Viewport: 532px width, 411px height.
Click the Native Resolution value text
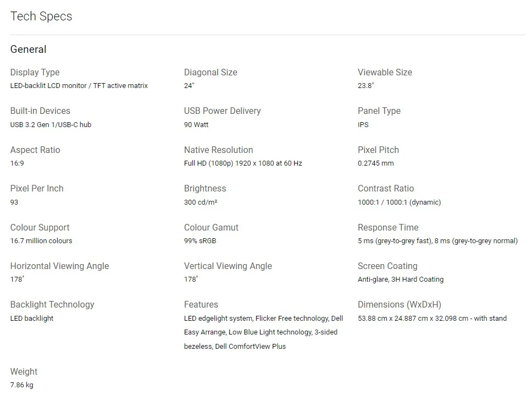tap(243, 163)
